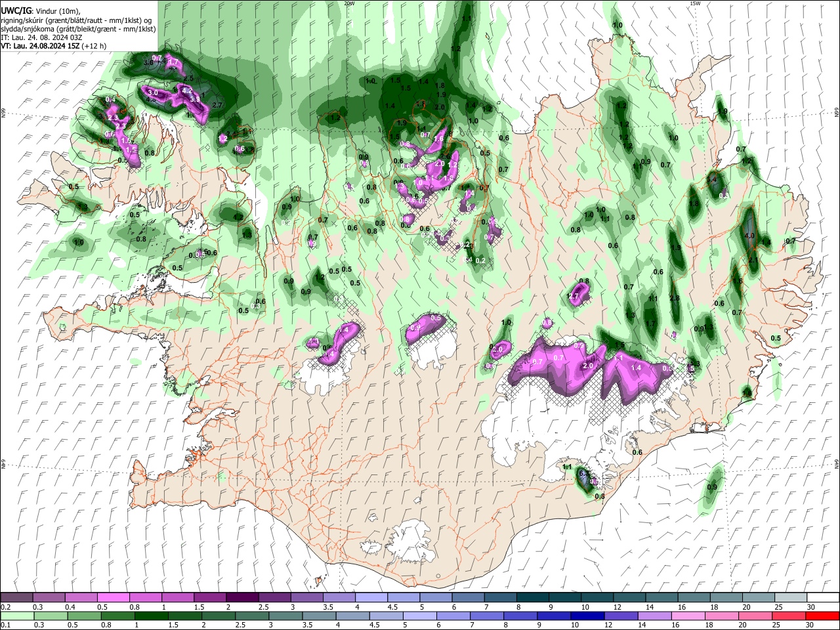Screen dimensions: 840x630
Task: Click the rain legend swatch labeled 0.5
Action: pyautogui.click(x=84, y=616)
